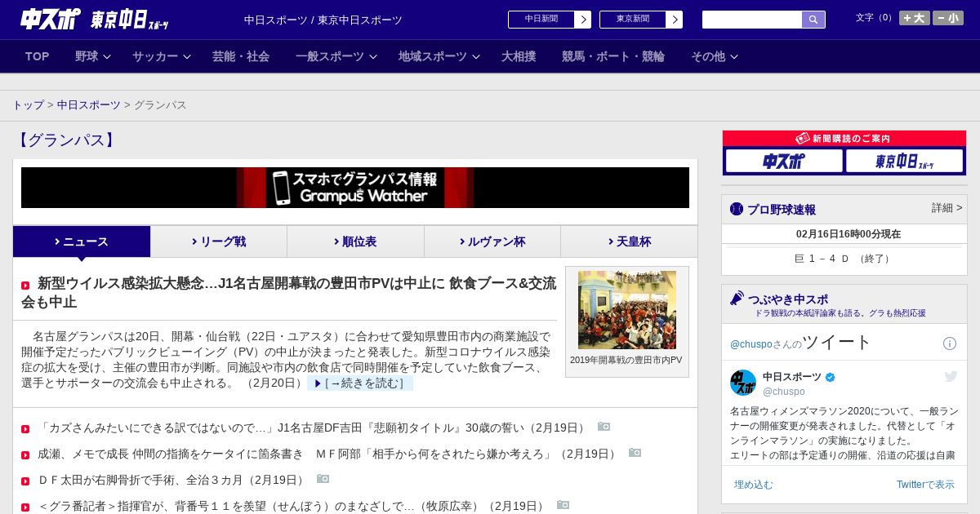Click the Twitterで表示 link

(x=925, y=485)
